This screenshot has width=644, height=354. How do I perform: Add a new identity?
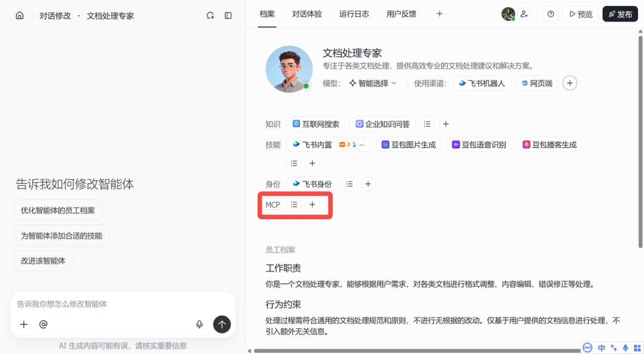368,184
